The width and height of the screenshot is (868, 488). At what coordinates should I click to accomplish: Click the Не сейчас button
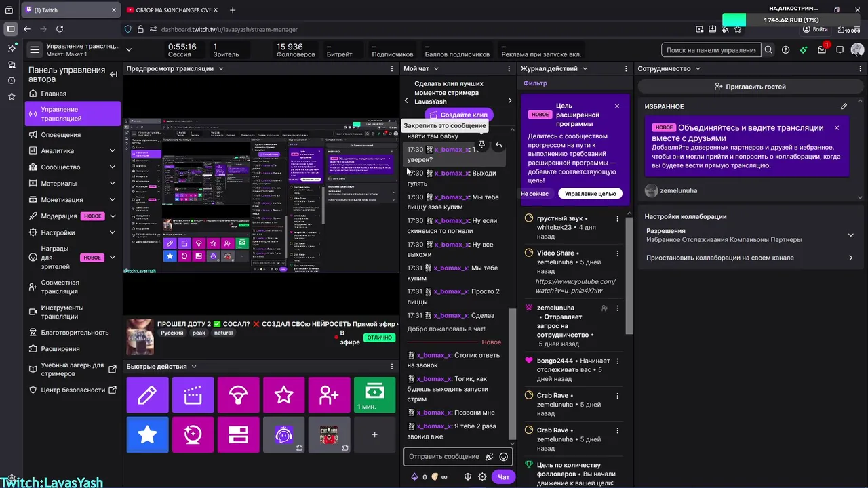click(x=535, y=194)
